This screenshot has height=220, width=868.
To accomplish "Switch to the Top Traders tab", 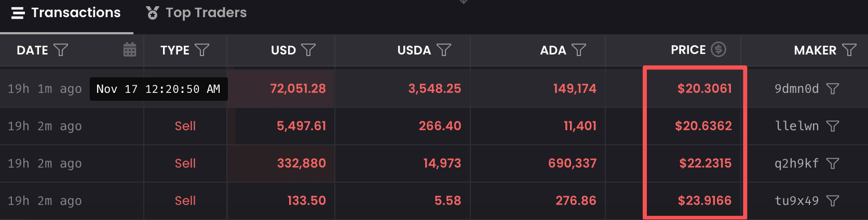I will tap(196, 13).
